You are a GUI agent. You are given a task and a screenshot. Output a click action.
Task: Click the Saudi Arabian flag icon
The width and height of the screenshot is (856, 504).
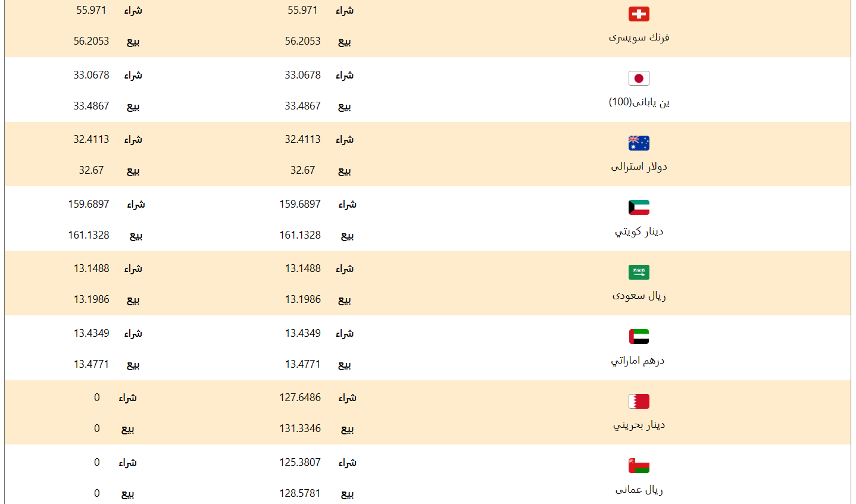[639, 272]
